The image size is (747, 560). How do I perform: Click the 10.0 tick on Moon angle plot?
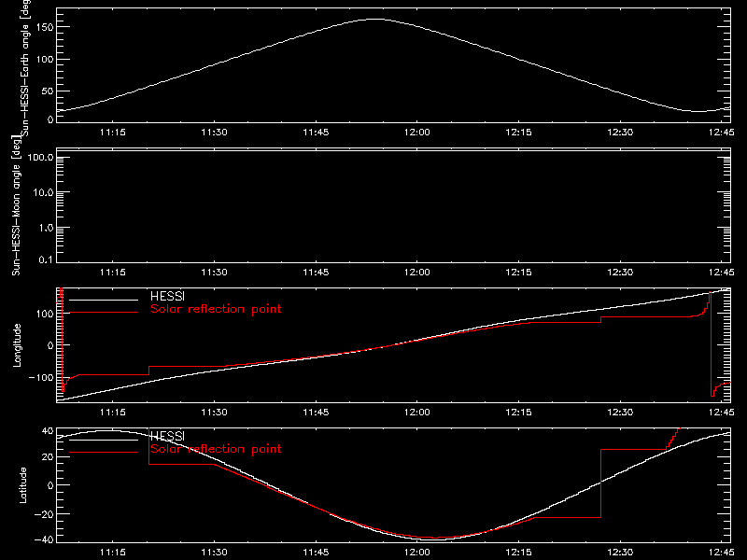pyautogui.click(x=43, y=192)
